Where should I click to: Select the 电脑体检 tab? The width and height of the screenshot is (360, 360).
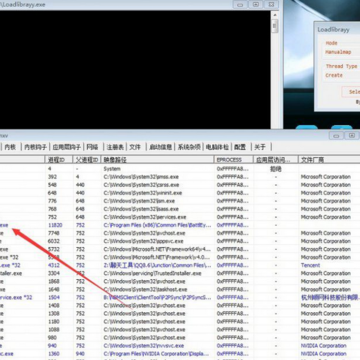click(x=217, y=147)
